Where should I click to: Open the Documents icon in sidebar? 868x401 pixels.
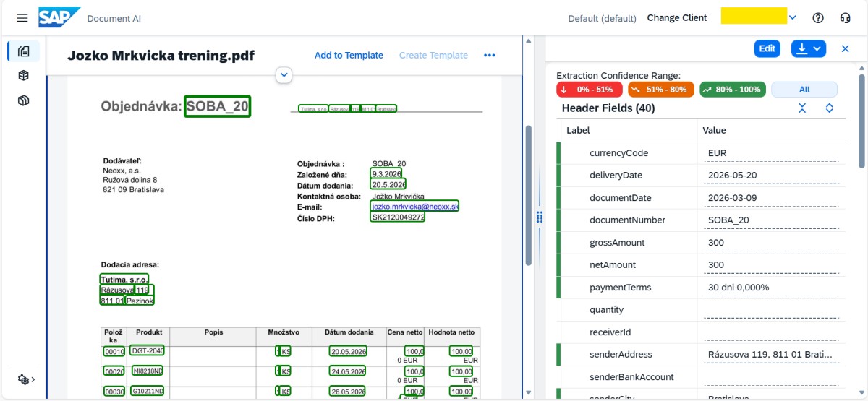point(23,51)
